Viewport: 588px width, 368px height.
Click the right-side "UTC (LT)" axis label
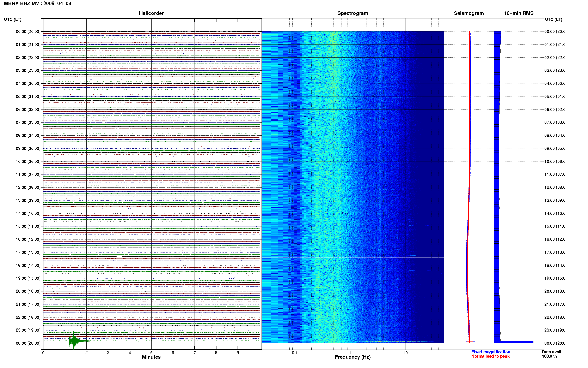tap(553, 19)
